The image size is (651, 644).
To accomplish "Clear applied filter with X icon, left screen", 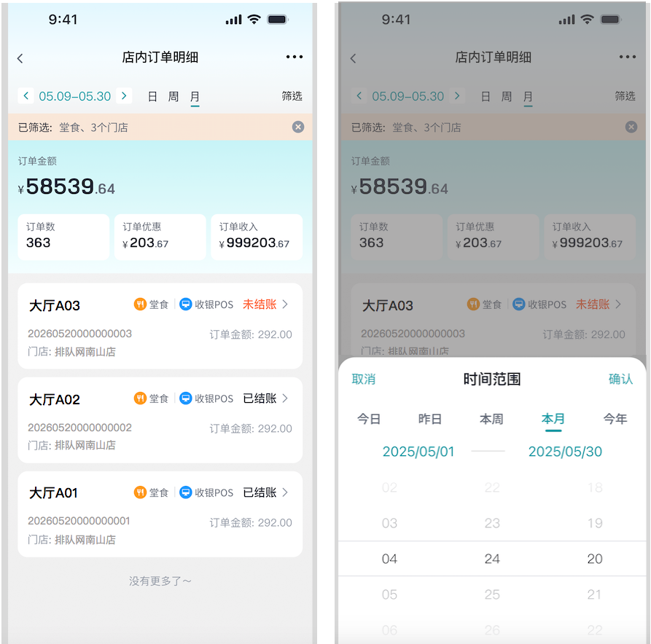I will coord(298,127).
